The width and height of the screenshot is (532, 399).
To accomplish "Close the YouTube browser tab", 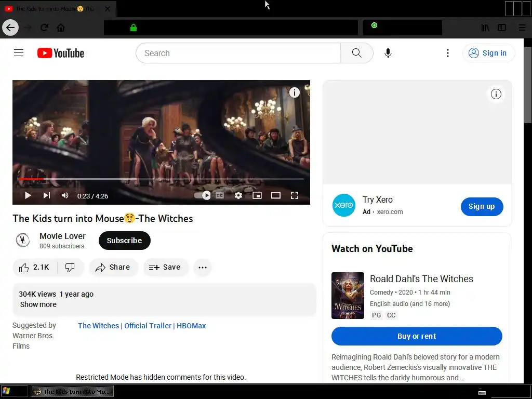I will tap(107, 9).
